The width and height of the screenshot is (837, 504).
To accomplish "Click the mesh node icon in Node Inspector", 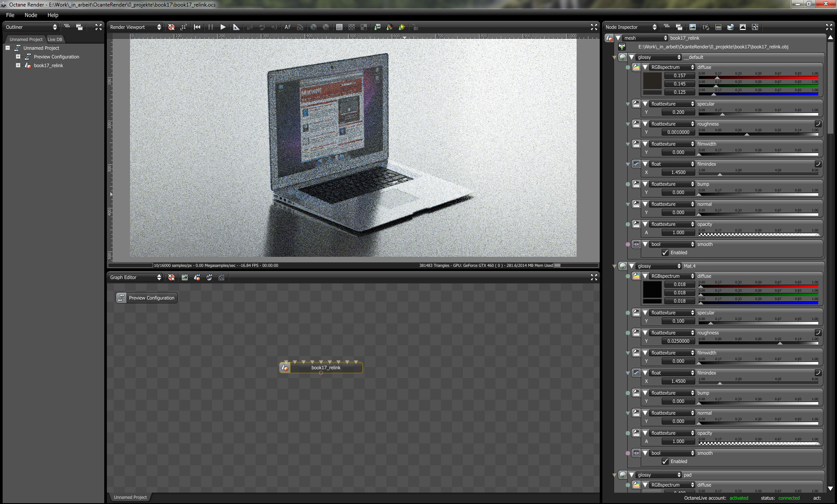I will [x=609, y=38].
